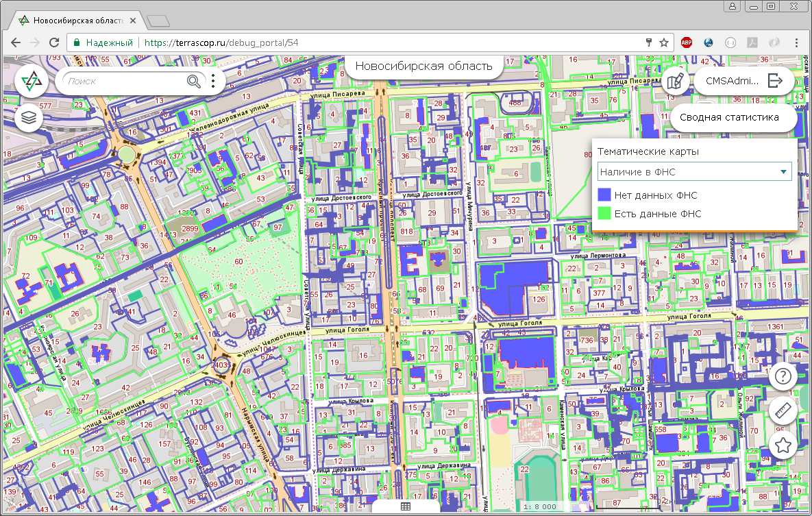Click the blue 'Нет данных ФНС' swatch

pyautogui.click(x=604, y=195)
